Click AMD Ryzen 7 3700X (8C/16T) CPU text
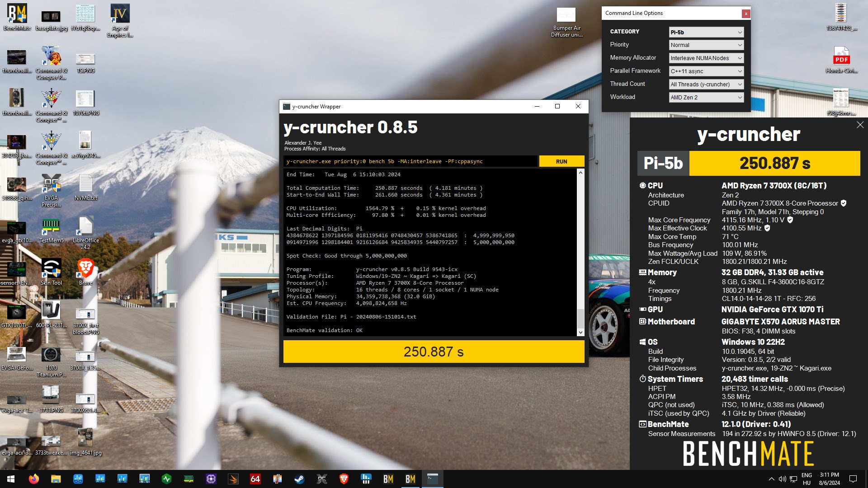 pyautogui.click(x=774, y=186)
